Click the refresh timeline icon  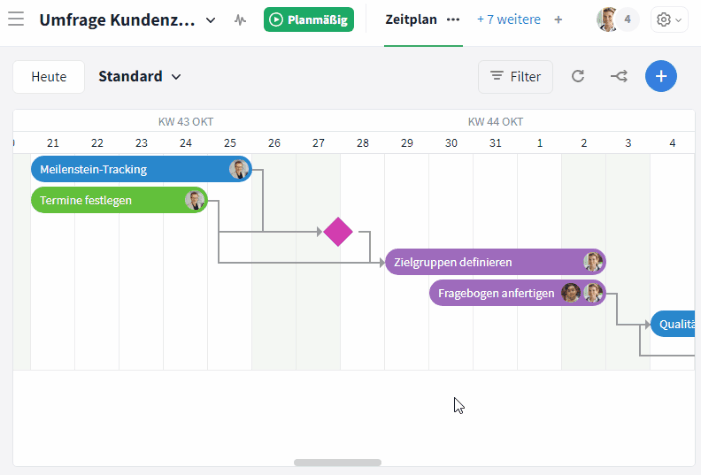click(578, 76)
